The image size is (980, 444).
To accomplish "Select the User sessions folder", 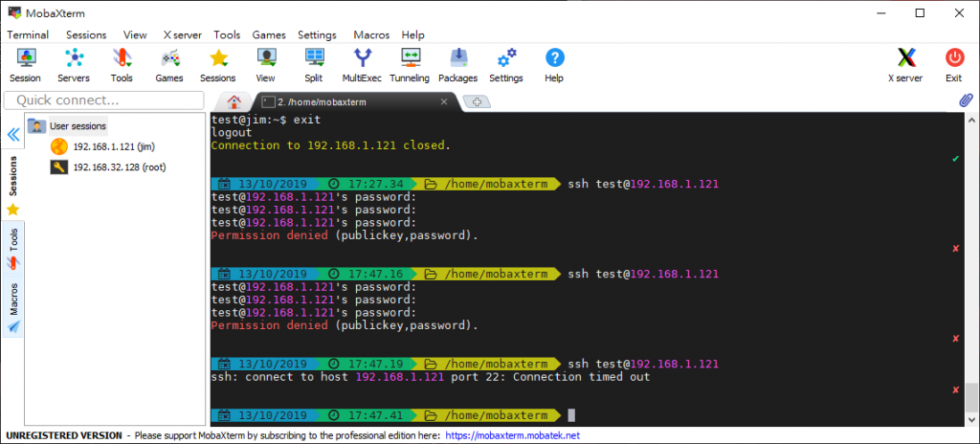I will coord(68,126).
